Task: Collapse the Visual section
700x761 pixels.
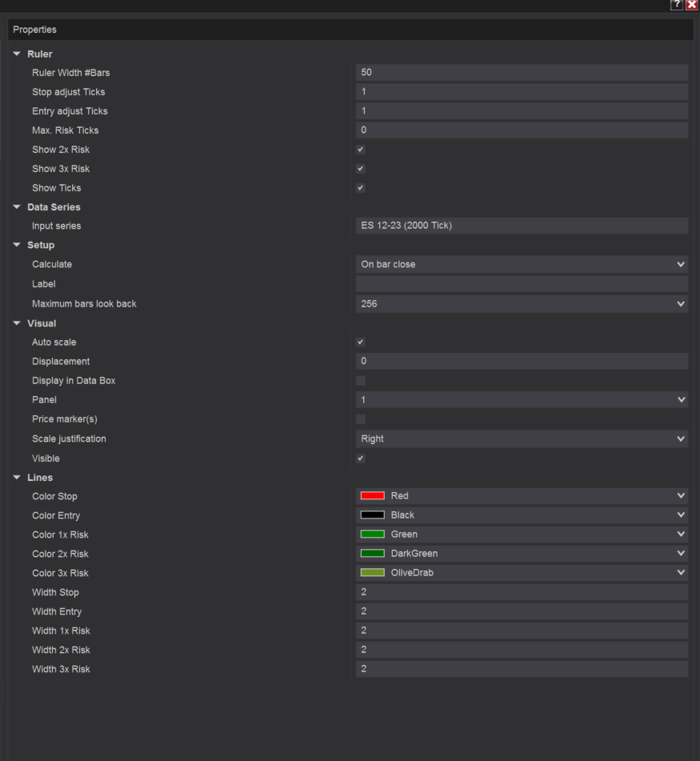Action: click(17, 322)
